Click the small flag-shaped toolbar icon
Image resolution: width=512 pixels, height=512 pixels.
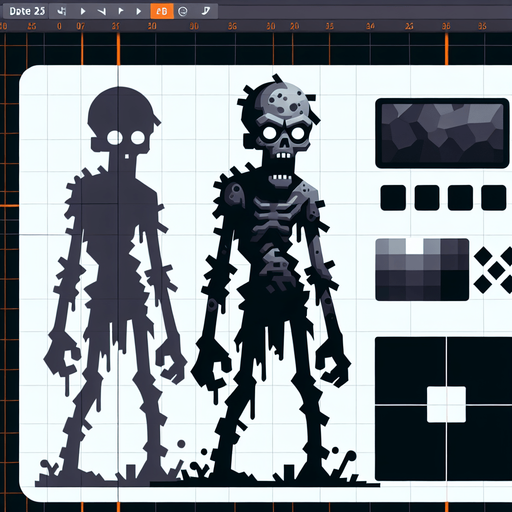click(x=121, y=12)
